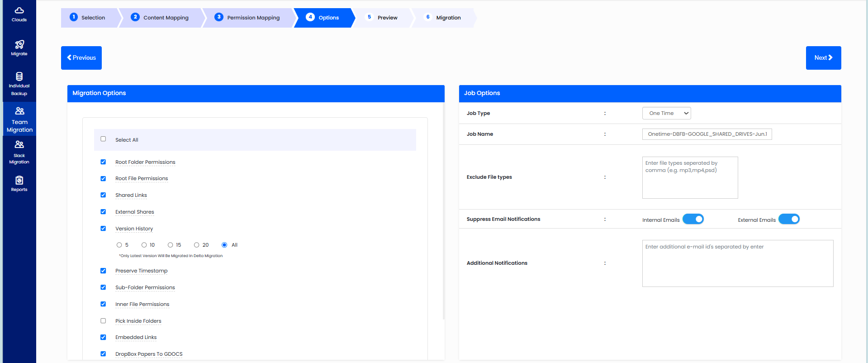Select version history radio 15
The height and width of the screenshot is (363, 868).
171,245
